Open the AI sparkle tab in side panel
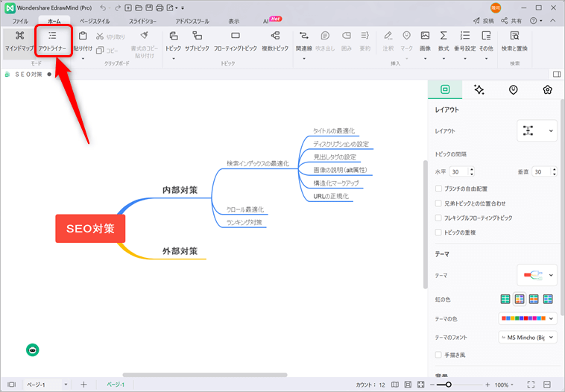The width and height of the screenshot is (565, 392). tap(479, 89)
